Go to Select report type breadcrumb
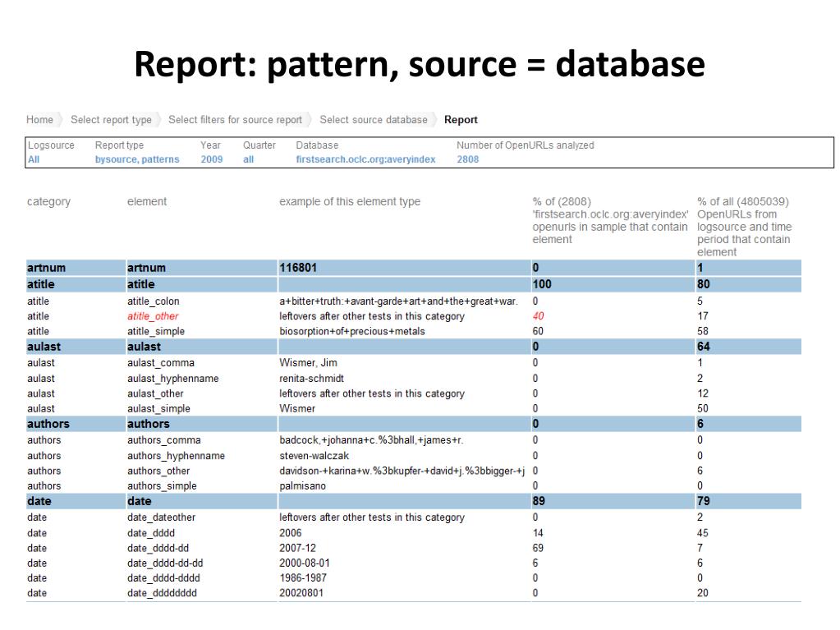The image size is (840, 630). 111,120
